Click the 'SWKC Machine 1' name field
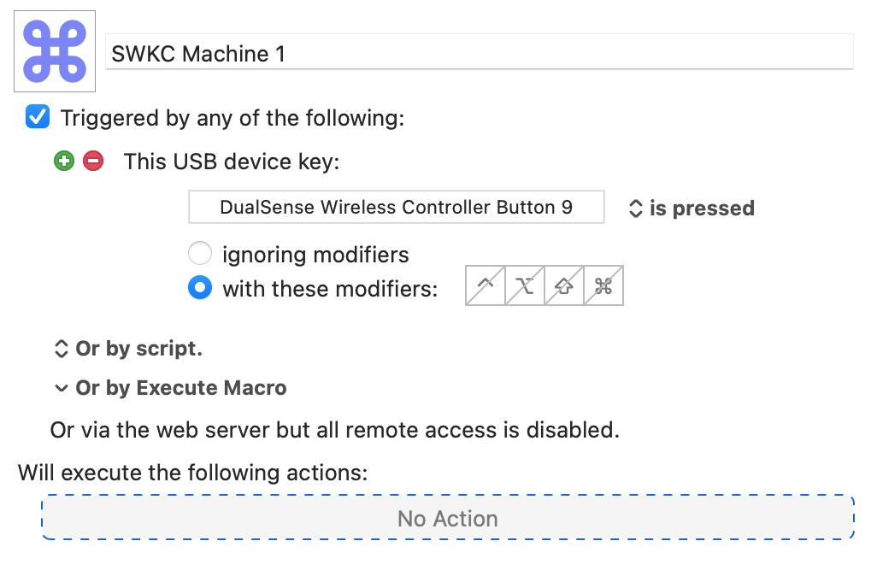The image size is (877, 588). click(479, 55)
